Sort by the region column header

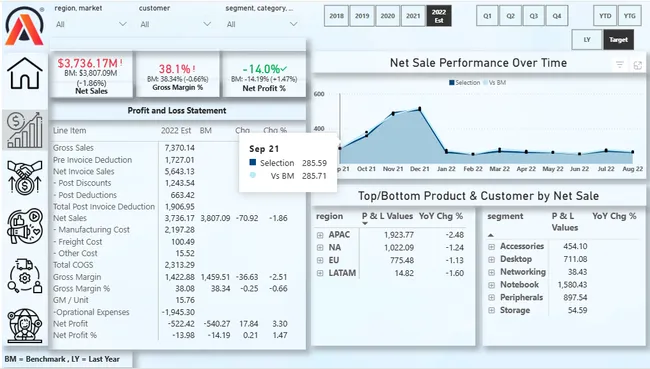click(x=329, y=216)
